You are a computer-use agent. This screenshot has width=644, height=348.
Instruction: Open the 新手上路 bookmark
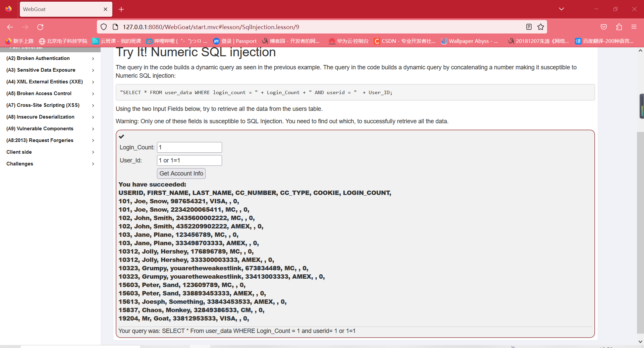[20, 41]
